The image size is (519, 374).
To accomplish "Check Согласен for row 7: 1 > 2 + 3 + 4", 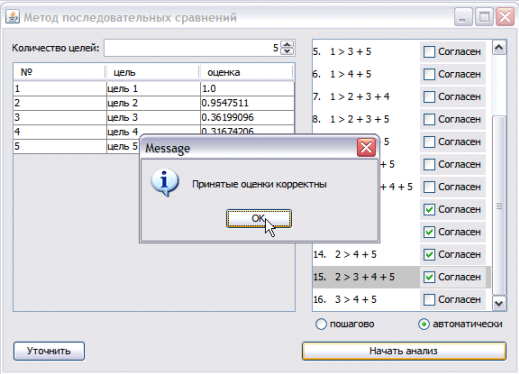I will coord(429,97).
